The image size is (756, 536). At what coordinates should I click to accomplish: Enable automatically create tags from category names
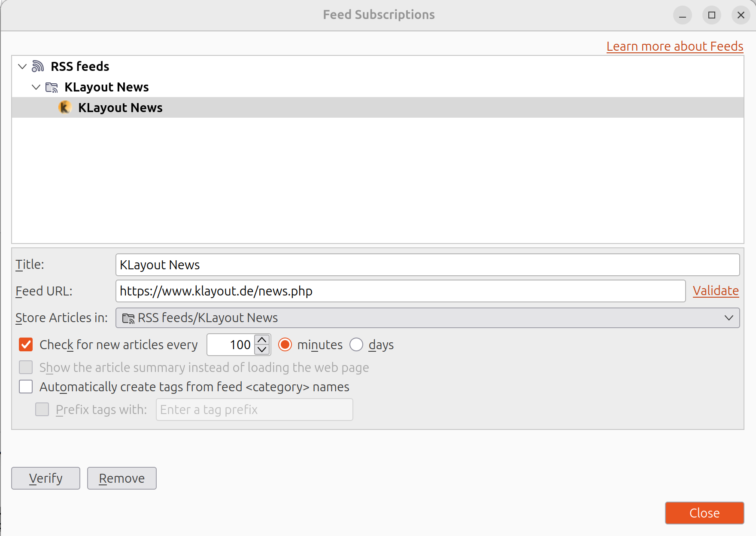(x=26, y=387)
